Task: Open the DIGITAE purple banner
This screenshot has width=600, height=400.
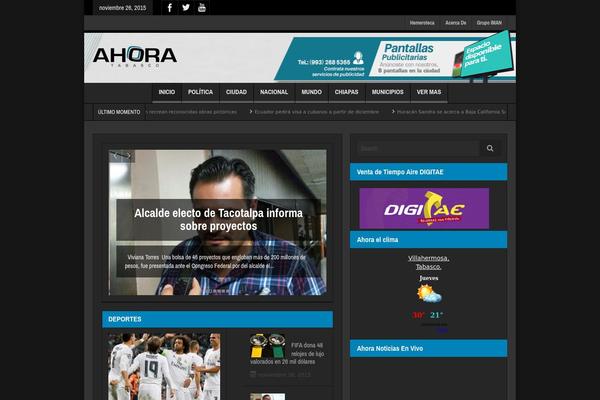Action: tap(424, 209)
